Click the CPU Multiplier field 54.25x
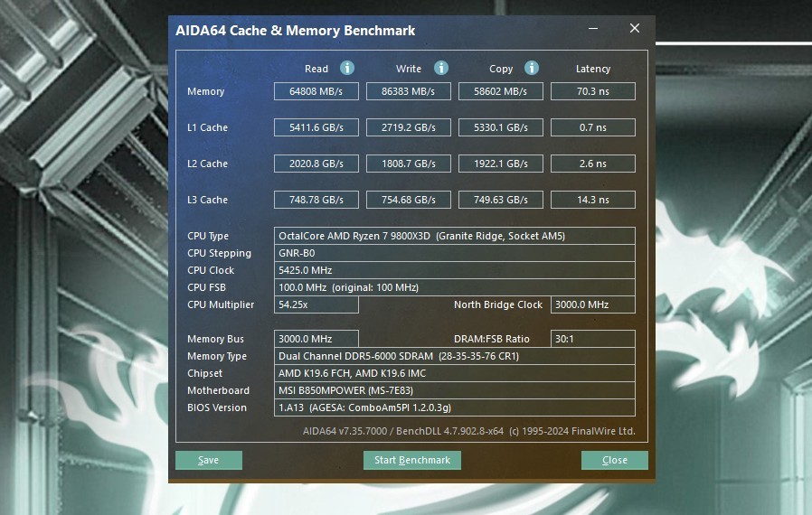Viewport: 812px width, 515px height. tap(316, 304)
